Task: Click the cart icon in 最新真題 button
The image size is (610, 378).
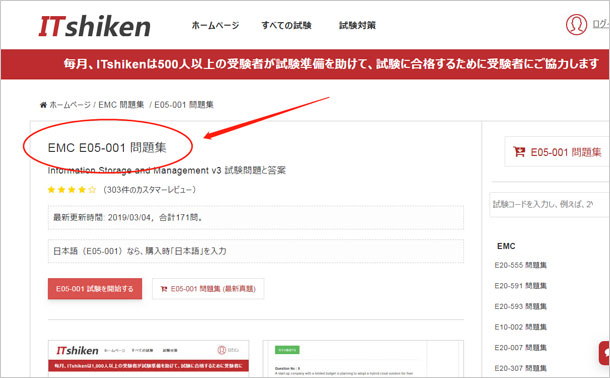Action: (164, 289)
